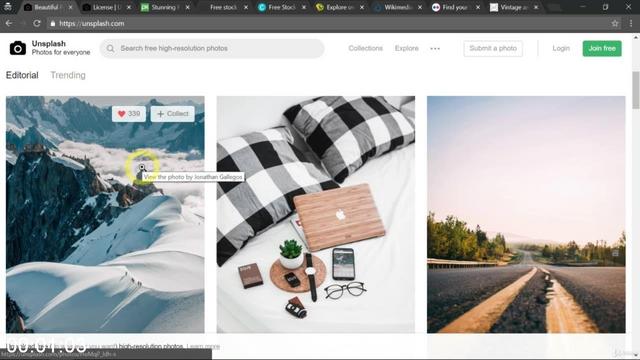Open the Collections link

[x=365, y=48]
